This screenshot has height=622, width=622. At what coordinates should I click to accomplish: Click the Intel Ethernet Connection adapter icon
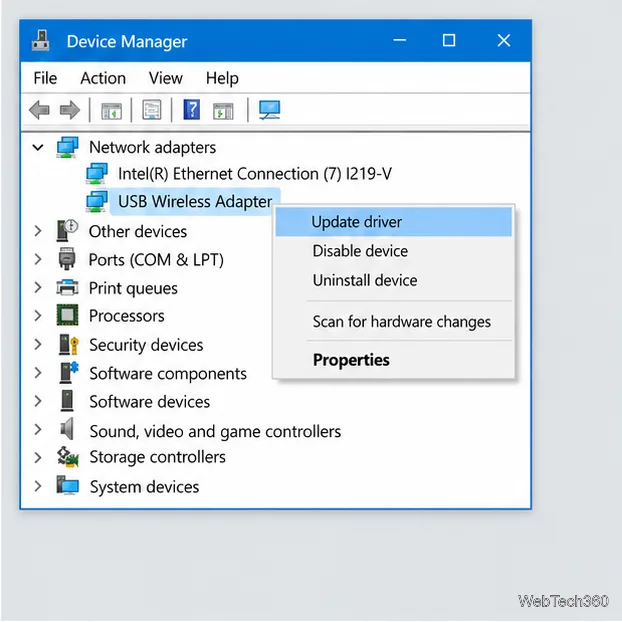[97, 174]
